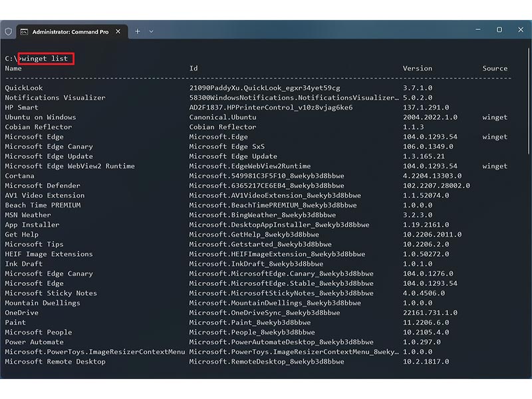Close the terminal window
The height and width of the screenshot is (399, 532).
(x=521, y=29)
